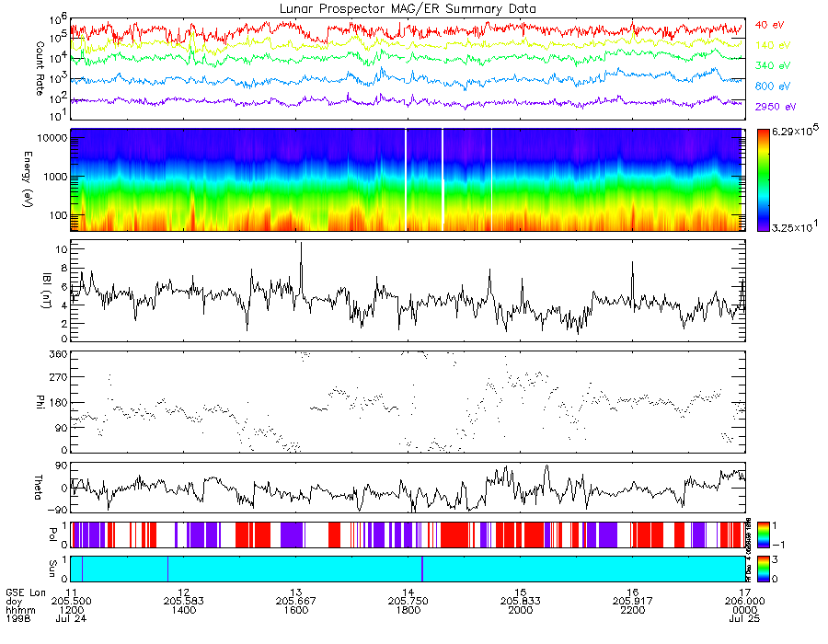Viewport: 828px width, 644px height.
Task: Click the white data gap line at 14 in spectrogram
Action: click(x=406, y=180)
